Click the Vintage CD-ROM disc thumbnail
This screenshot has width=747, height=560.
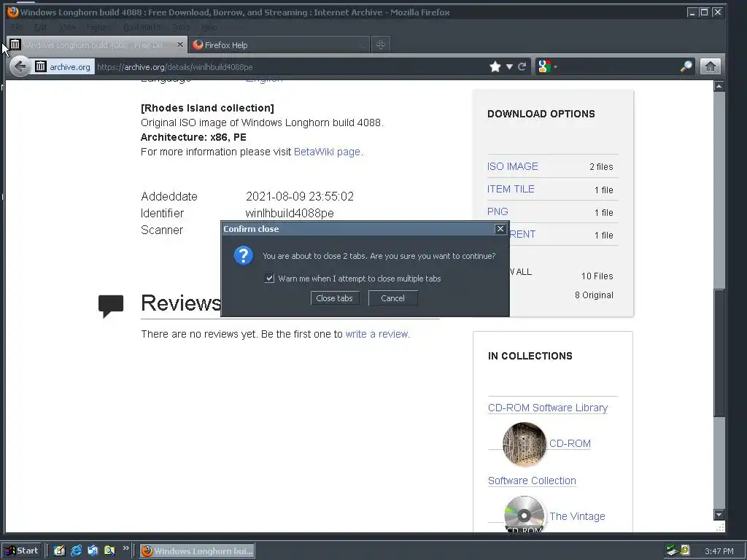tap(524, 514)
